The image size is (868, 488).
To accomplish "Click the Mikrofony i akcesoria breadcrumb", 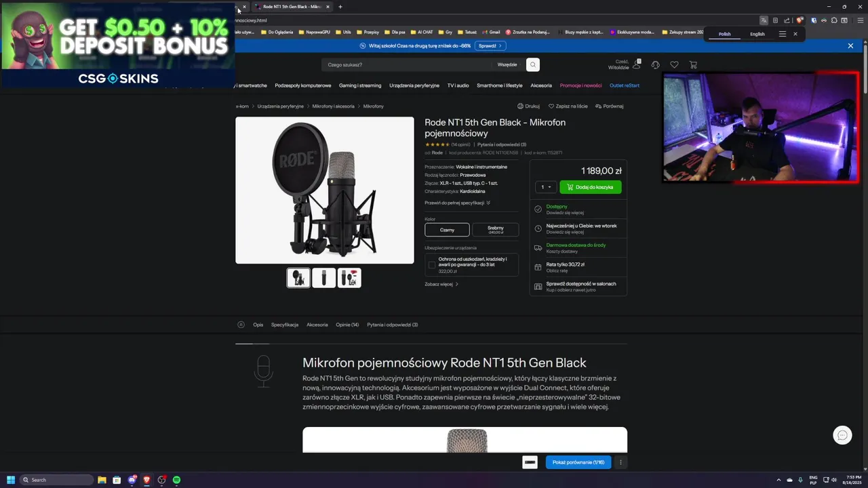I will click(x=333, y=106).
